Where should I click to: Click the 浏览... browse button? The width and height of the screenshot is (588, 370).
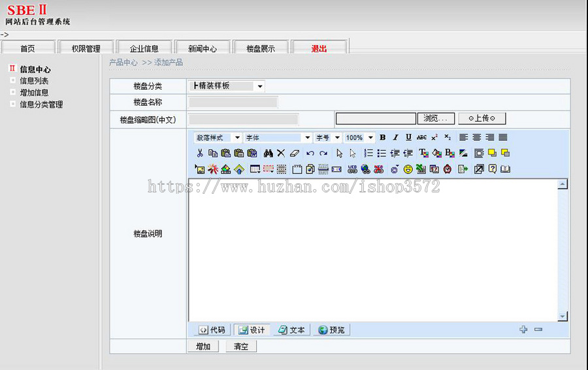[x=436, y=118]
